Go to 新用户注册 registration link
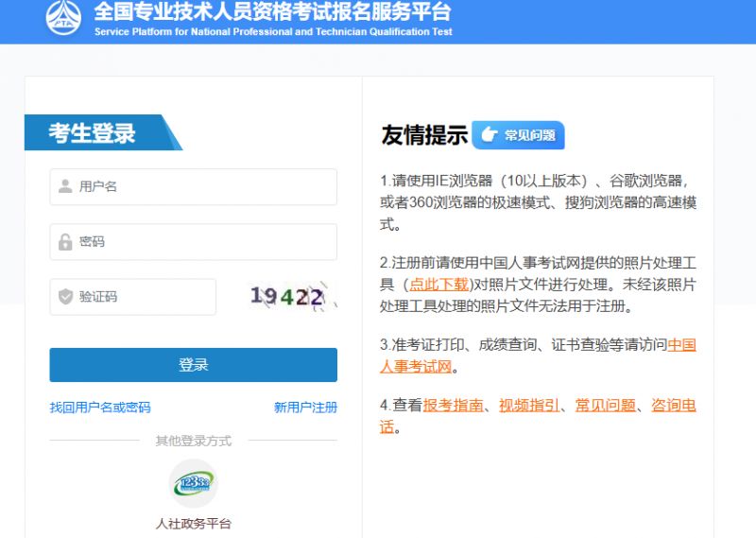This screenshot has width=756, height=538. tap(305, 408)
